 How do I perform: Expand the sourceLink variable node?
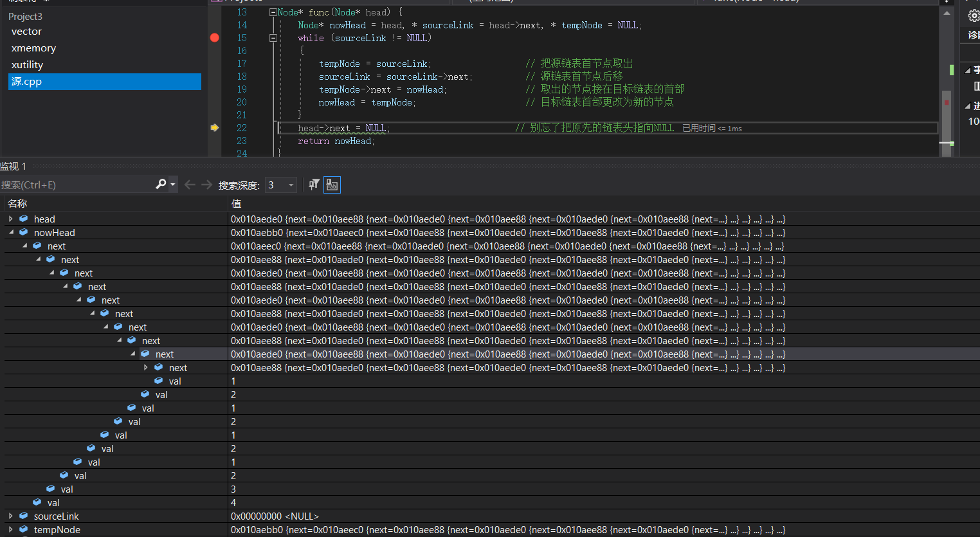coord(10,516)
